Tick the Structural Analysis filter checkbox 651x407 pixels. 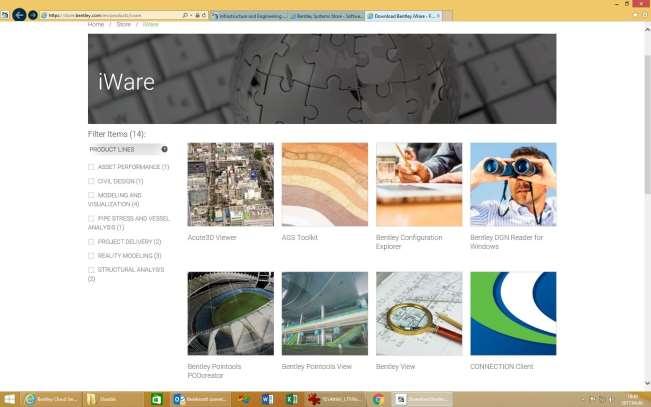tap(91, 270)
